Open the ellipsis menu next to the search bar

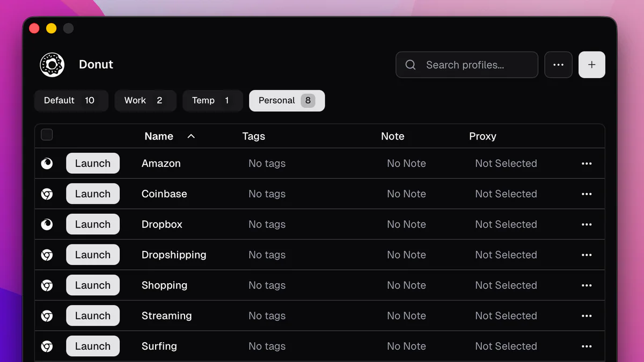(558, 64)
